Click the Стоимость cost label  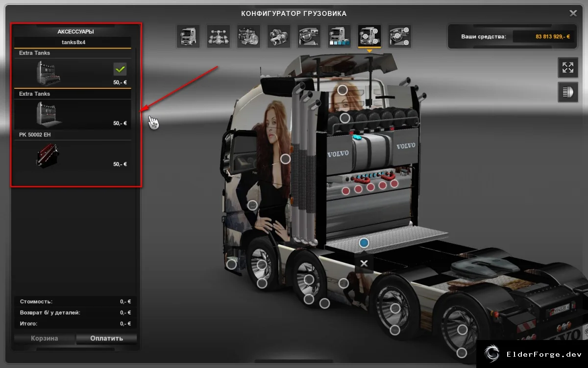(x=36, y=302)
